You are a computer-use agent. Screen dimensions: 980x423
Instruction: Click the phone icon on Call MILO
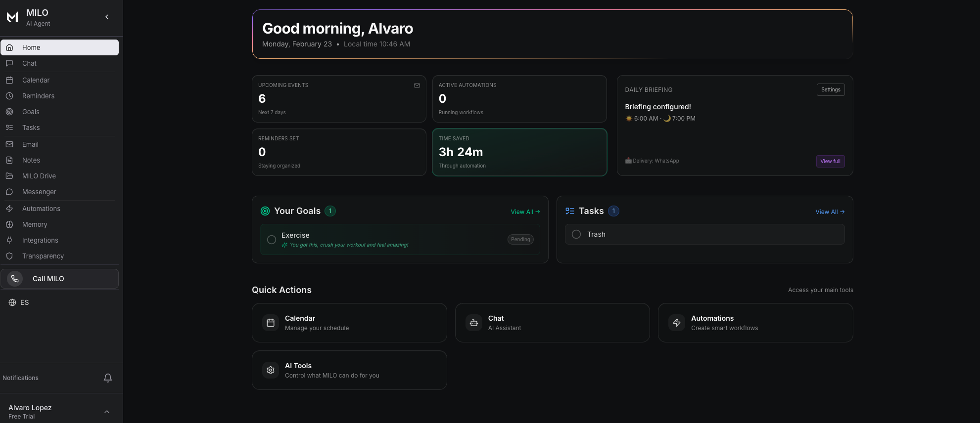tap(15, 279)
